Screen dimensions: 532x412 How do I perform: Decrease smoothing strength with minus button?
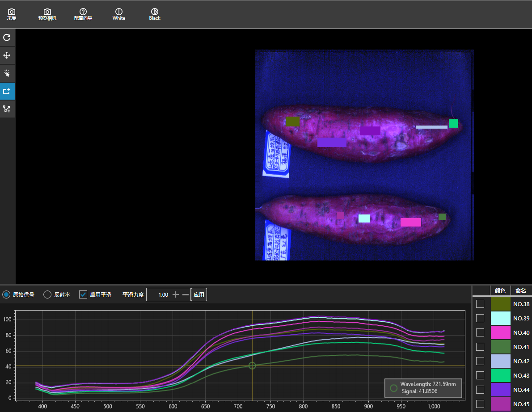(186, 295)
